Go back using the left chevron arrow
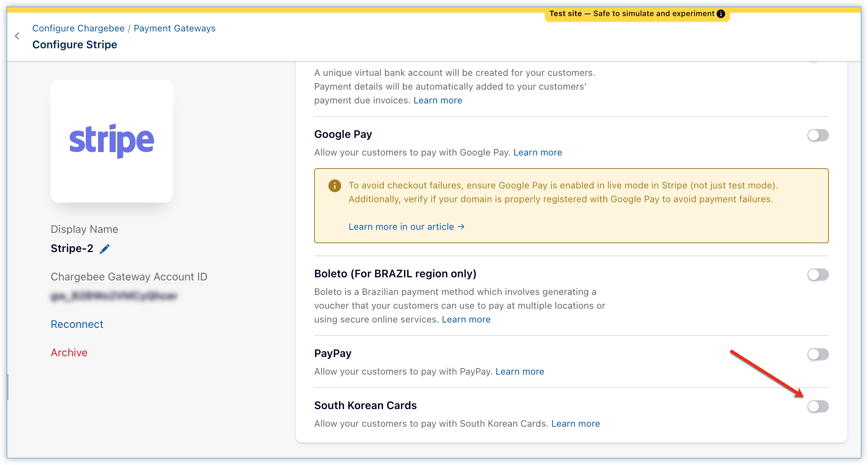The image size is (868, 465). tap(17, 36)
